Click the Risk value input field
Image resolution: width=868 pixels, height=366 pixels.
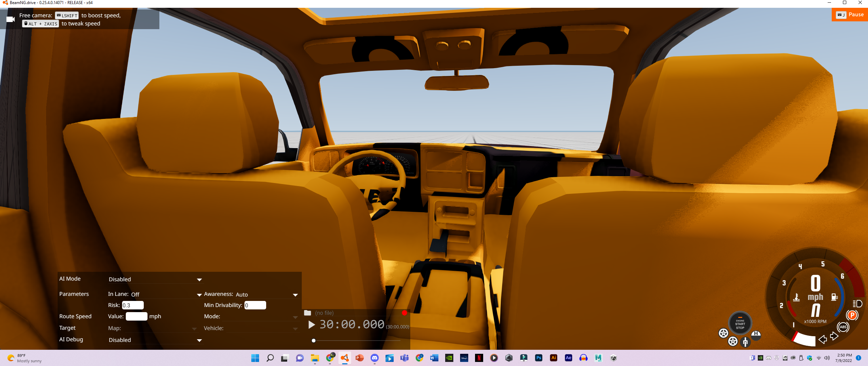tap(133, 305)
